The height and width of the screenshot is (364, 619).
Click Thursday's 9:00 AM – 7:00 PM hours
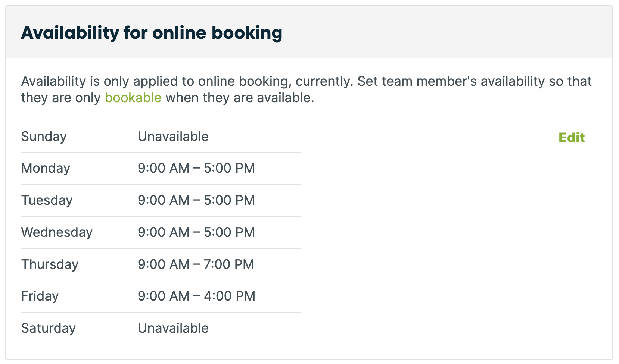tap(196, 264)
